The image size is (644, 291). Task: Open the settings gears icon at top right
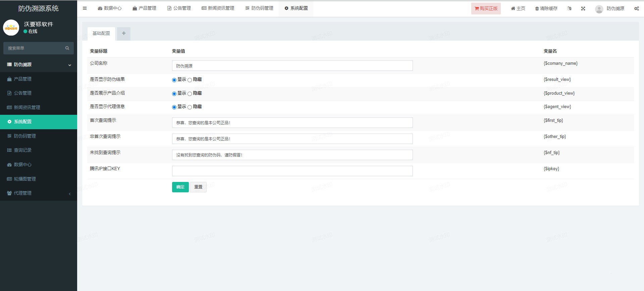pyautogui.click(x=636, y=9)
